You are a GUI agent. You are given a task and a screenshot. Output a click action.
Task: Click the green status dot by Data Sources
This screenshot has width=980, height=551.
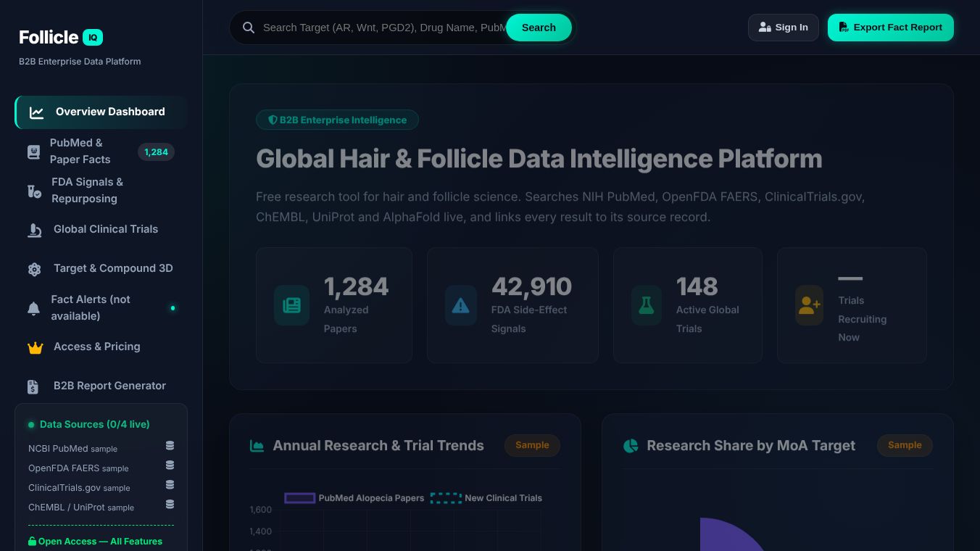click(x=31, y=425)
